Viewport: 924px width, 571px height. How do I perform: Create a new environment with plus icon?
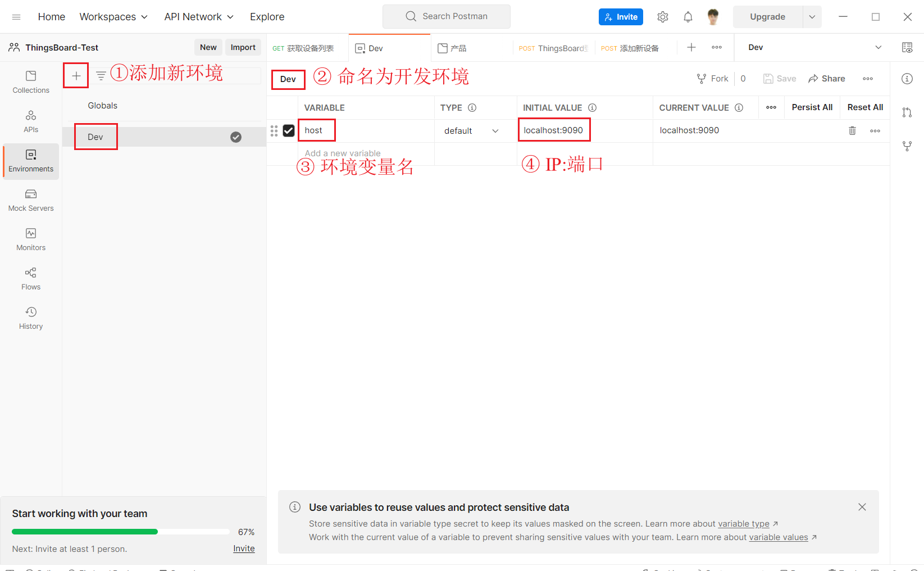(x=76, y=75)
